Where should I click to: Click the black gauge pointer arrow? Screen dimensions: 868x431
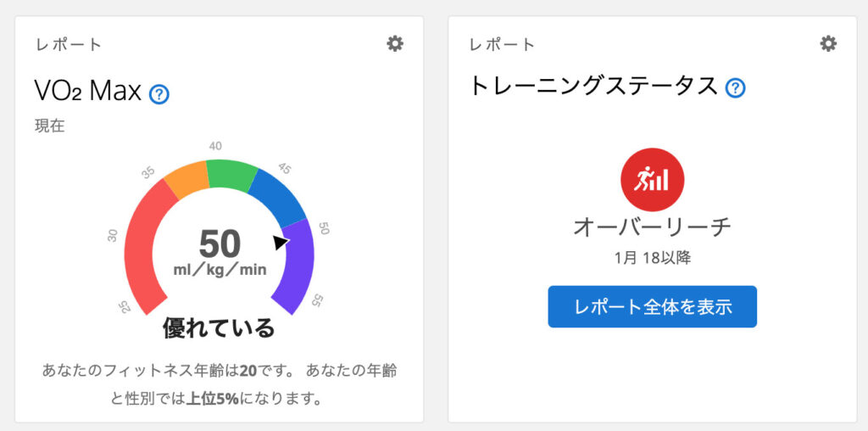(281, 243)
